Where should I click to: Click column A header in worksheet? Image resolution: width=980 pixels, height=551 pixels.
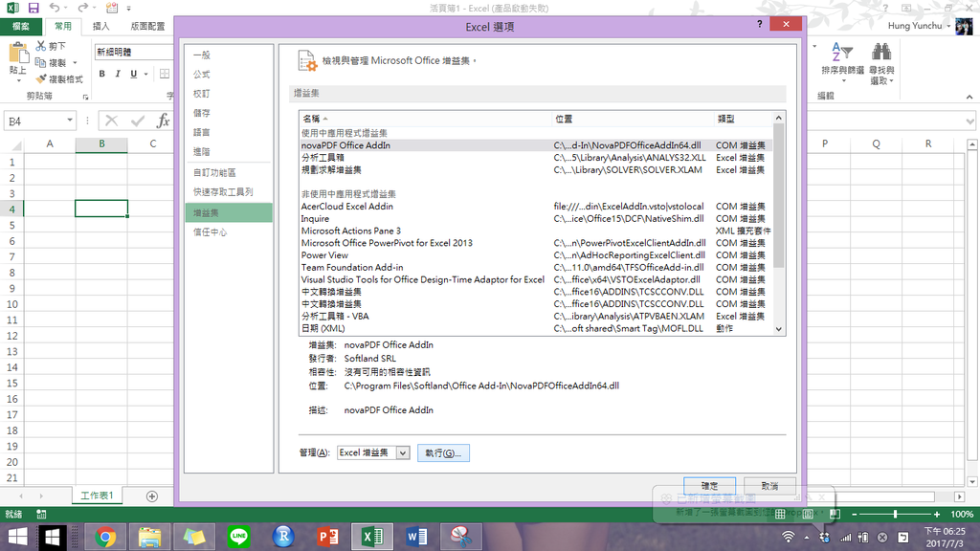click(x=50, y=143)
